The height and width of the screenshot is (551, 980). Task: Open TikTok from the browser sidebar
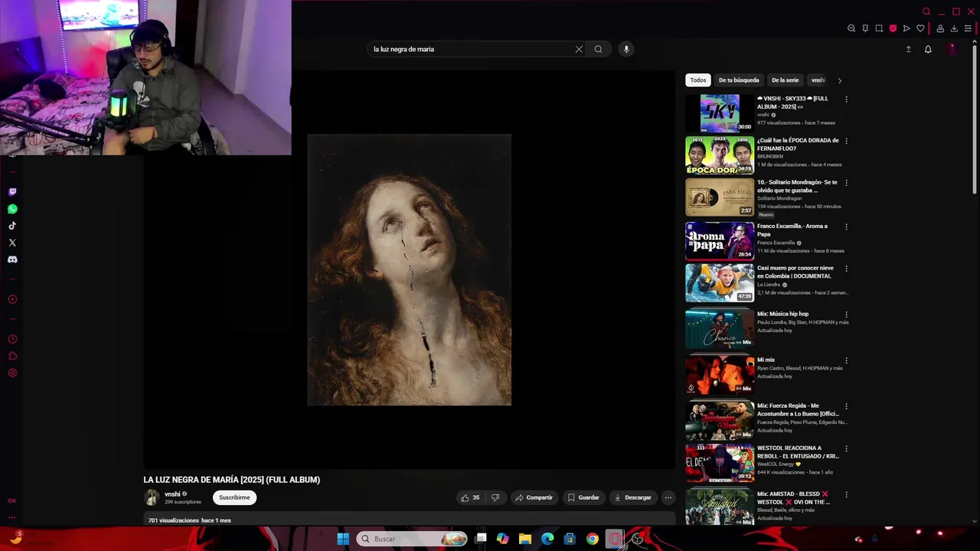(12, 226)
